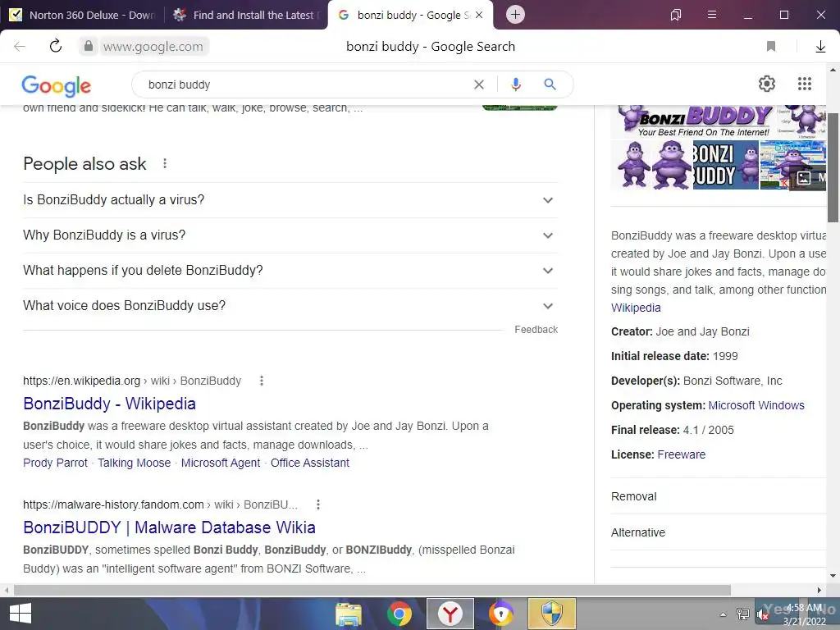The width and height of the screenshot is (840, 630).
Task: Expand 'Why BonziBuddy is a virus?'
Action: point(290,235)
